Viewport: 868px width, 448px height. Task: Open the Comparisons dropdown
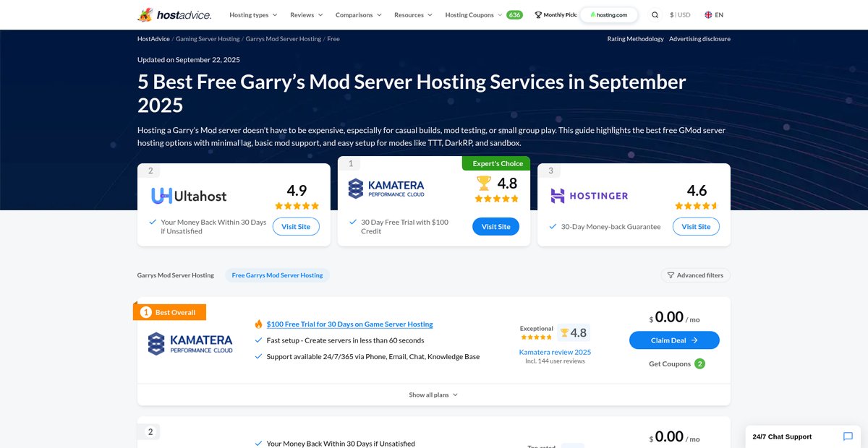point(359,14)
